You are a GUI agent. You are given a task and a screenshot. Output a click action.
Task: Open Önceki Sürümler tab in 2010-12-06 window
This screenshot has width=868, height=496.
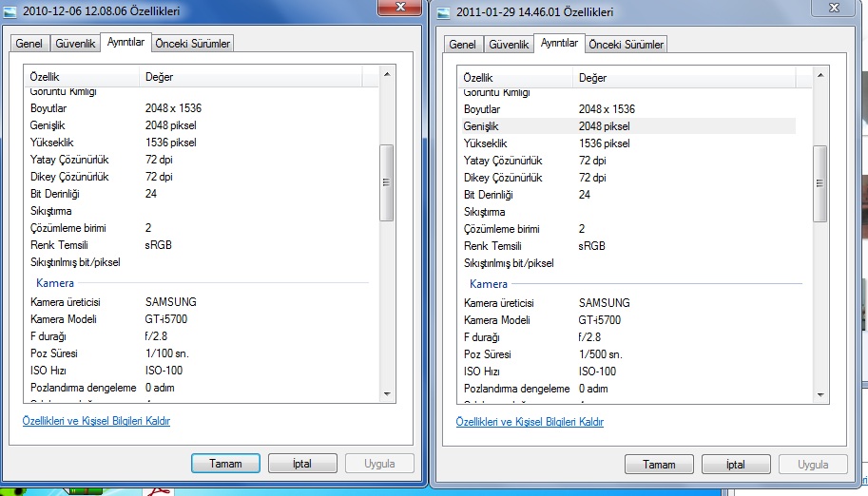[x=193, y=44]
